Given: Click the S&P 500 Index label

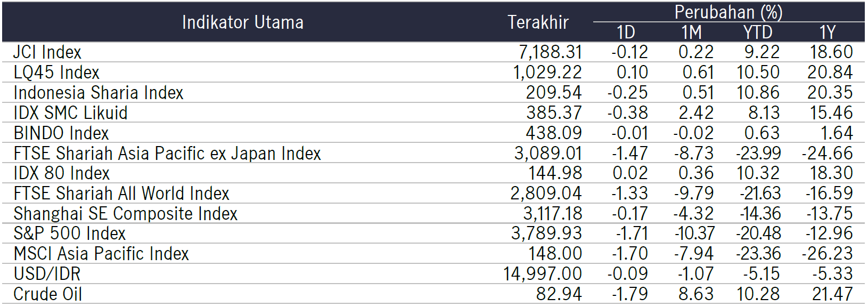Looking at the screenshot, I should pos(70,233).
